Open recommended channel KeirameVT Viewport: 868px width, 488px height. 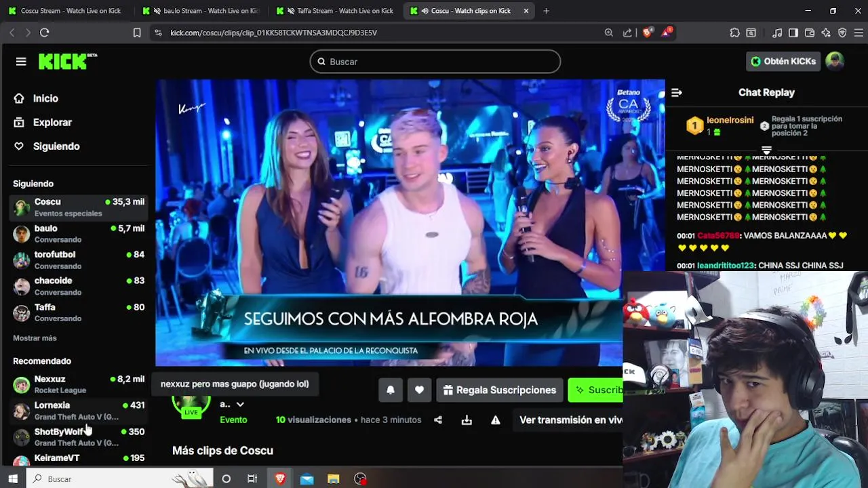[79, 459]
